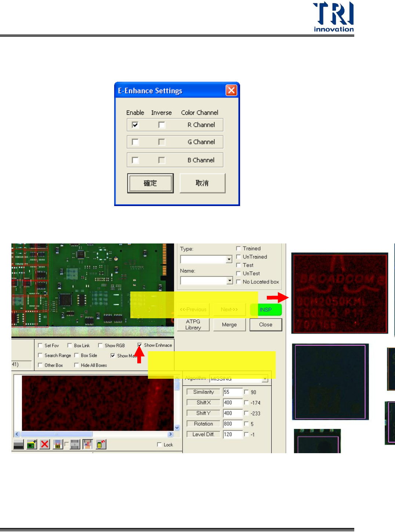Image resolution: width=395 pixels, height=532 pixels.
Task: Click the Close button
Action: click(x=266, y=324)
